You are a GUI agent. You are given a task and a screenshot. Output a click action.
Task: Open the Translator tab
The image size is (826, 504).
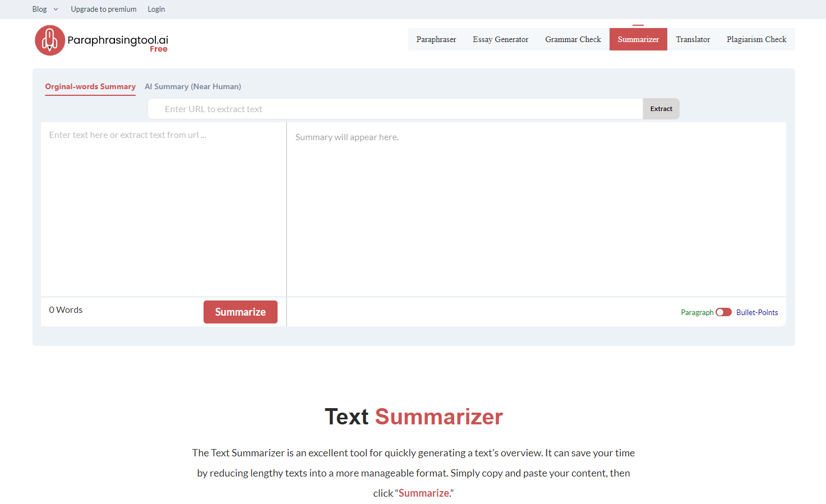coord(693,39)
